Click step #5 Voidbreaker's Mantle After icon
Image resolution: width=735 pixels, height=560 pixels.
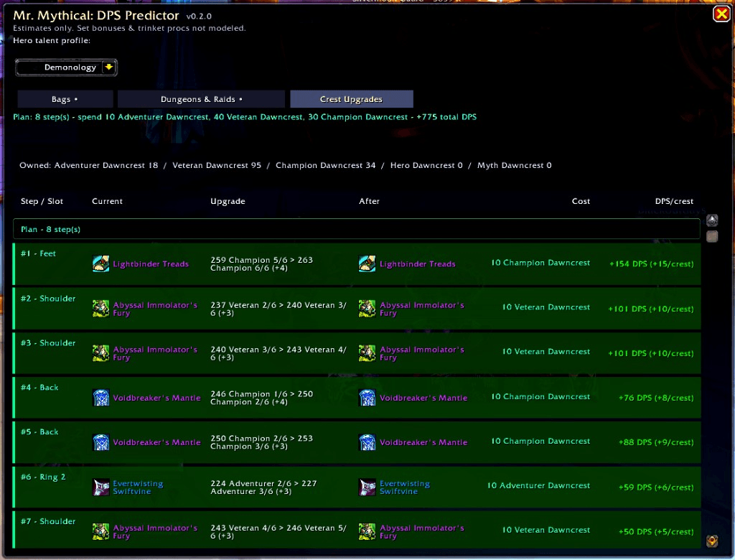click(367, 442)
